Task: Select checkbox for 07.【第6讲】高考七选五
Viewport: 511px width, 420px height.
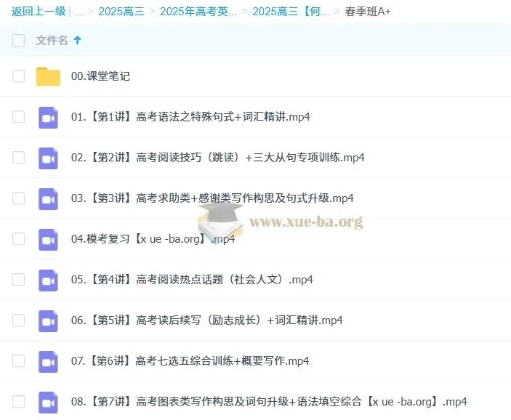Action: click(18, 361)
